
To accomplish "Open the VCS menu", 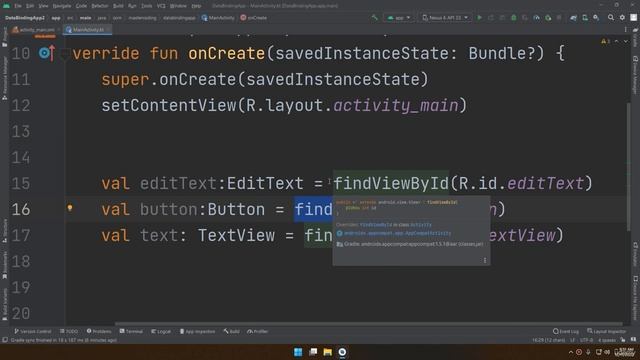I will [161, 6].
